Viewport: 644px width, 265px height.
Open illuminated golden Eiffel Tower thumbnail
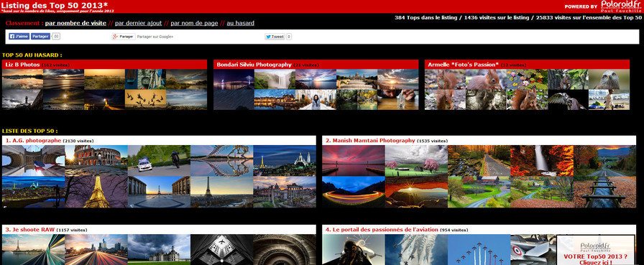tap(96, 192)
